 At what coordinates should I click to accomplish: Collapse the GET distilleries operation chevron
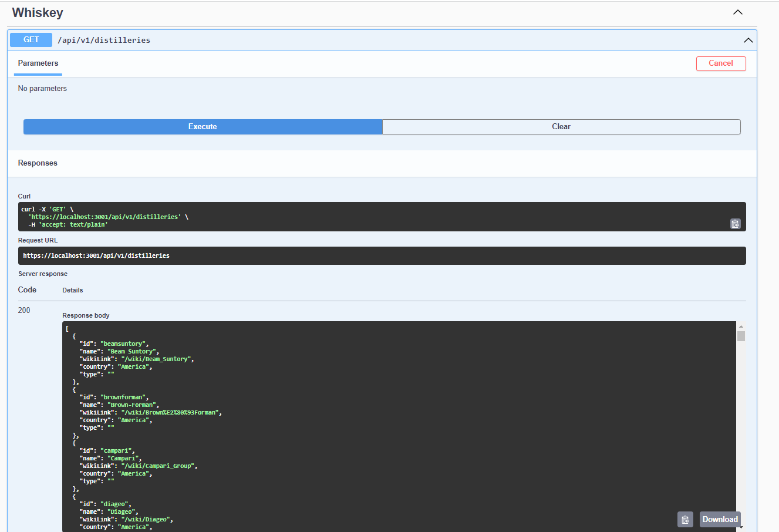(x=748, y=41)
